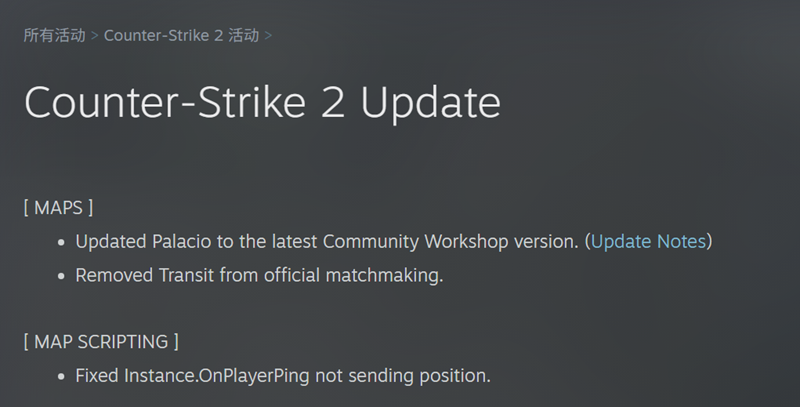The image size is (800, 407).
Task: Click the Counter-Strike 2 Update title
Action: point(261,104)
